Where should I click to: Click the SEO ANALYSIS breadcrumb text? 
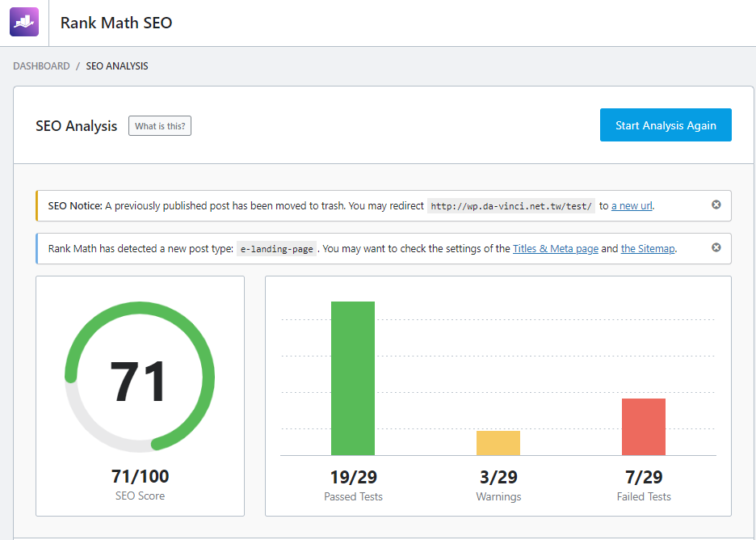[x=117, y=66]
